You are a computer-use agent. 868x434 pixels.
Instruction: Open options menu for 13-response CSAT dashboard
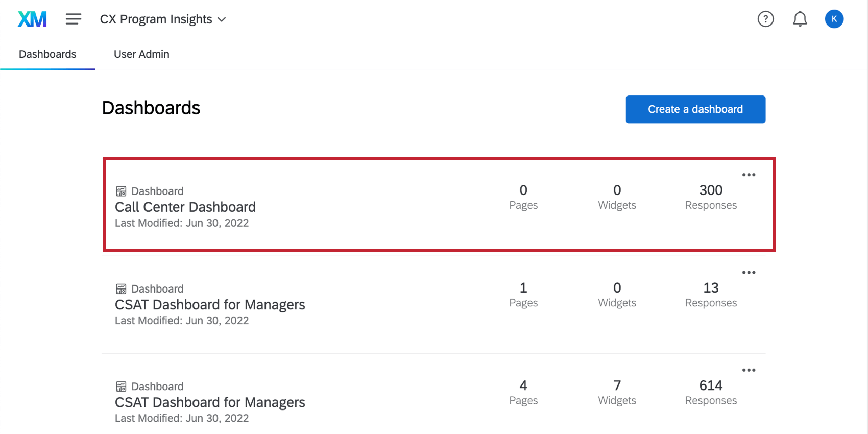point(749,272)
